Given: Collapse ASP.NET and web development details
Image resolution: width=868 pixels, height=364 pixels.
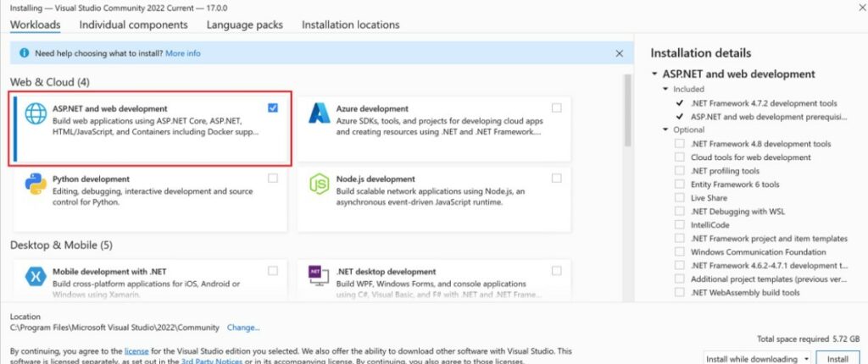Looking at the screenshot, I should click(x=655, y=74).
